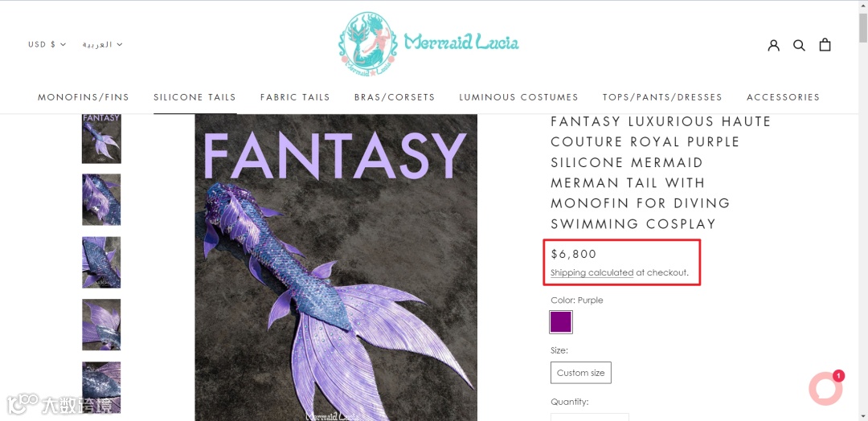Viewport: 868px width, 421px height.
Task: View the first FANTASY thumbnail image
Action: [101, 139]
